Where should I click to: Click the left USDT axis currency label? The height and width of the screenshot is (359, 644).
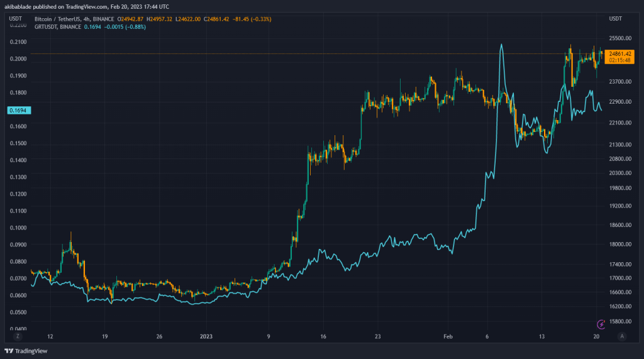(16, 18)
